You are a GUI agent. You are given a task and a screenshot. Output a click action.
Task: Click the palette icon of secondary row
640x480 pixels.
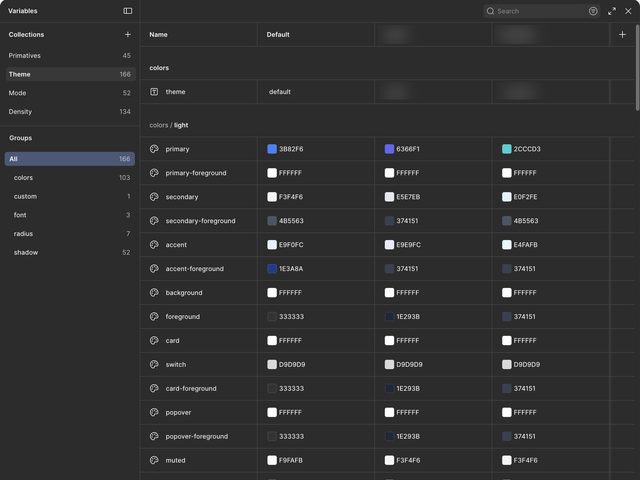[154, 197]
